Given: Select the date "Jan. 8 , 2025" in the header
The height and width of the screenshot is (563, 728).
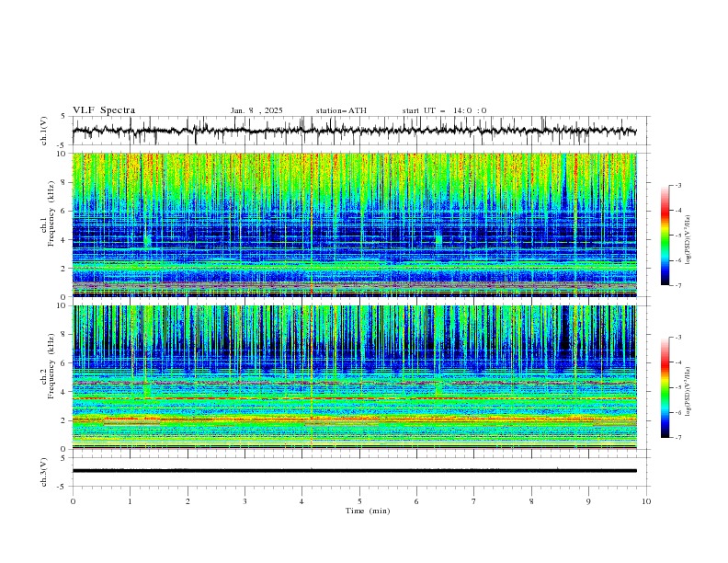Looking at the screenshot, I should (256, 110).
